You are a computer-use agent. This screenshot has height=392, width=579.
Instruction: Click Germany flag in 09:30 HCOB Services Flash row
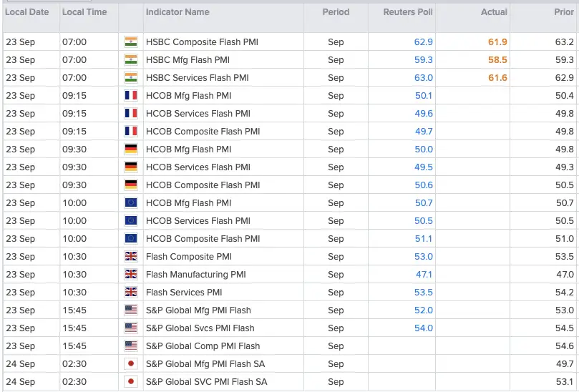[131, 167]
